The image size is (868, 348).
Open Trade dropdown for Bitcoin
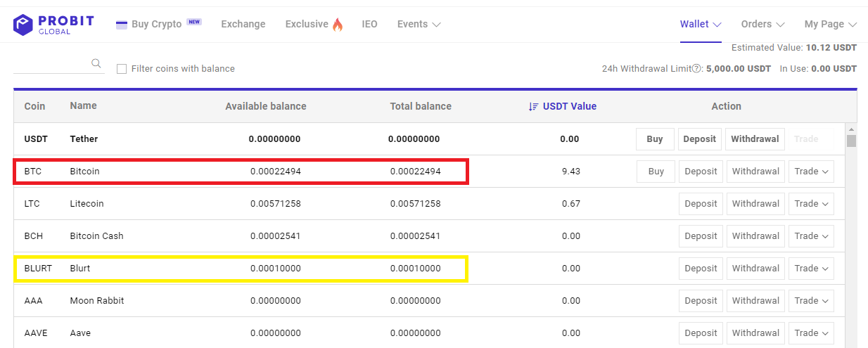pyautogui.click(x=811, y=172)
